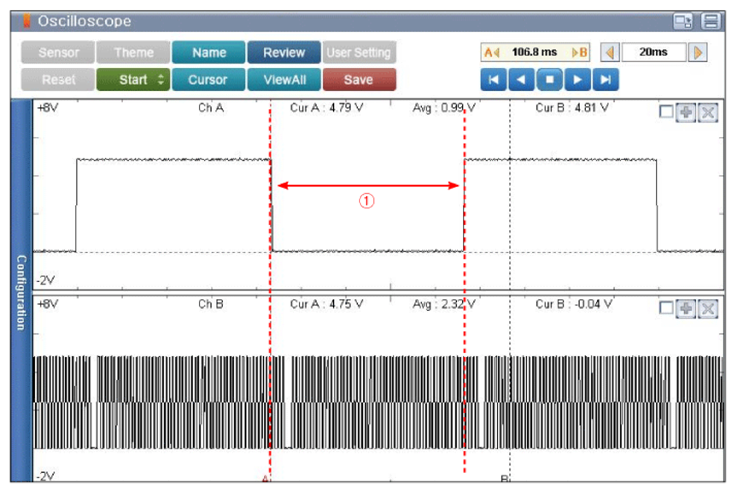The width and height of the screenshot is (736, 493).
Task: Click the ViewAll button
Action: pos(284,79)
